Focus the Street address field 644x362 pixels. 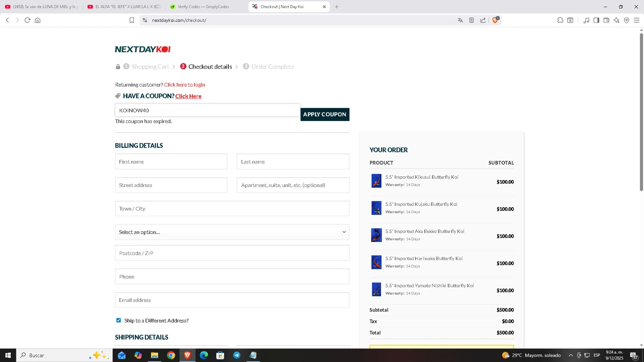[x=171, y=185]
